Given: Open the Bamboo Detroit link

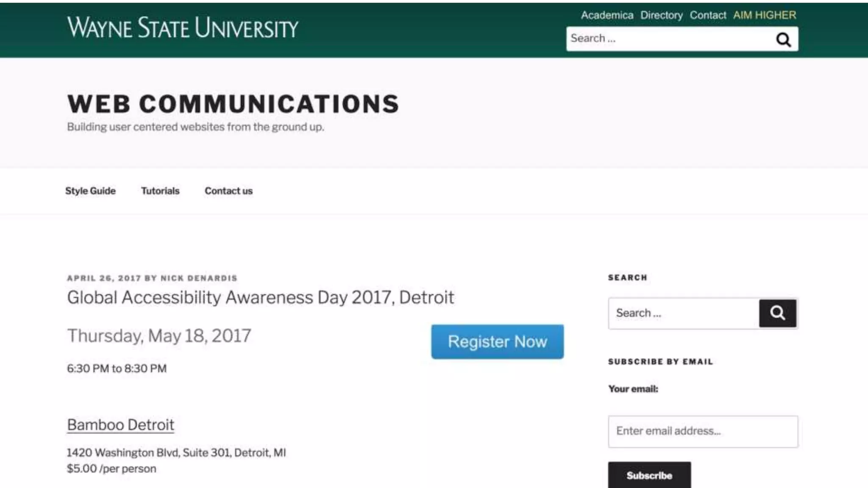Looking at the screenshot, I should pyautogui.click(x=120, y=425).
